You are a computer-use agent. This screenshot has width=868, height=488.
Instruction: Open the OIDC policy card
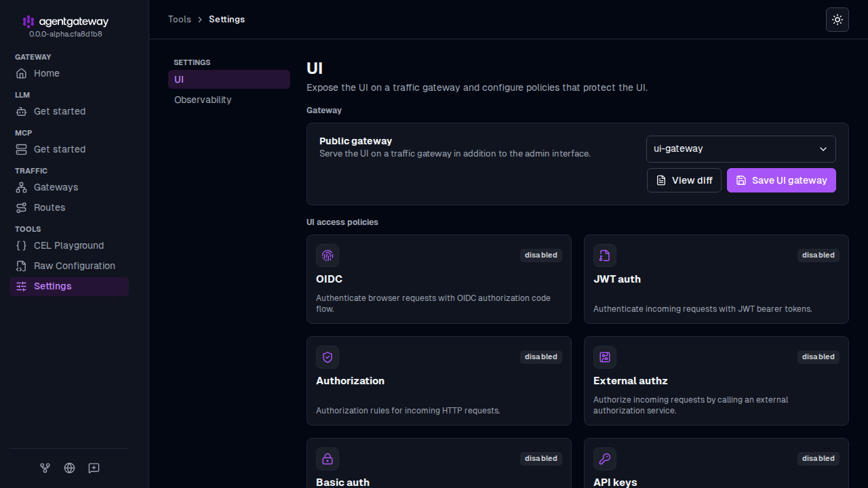pyautogui.click(x=439, y=279)
